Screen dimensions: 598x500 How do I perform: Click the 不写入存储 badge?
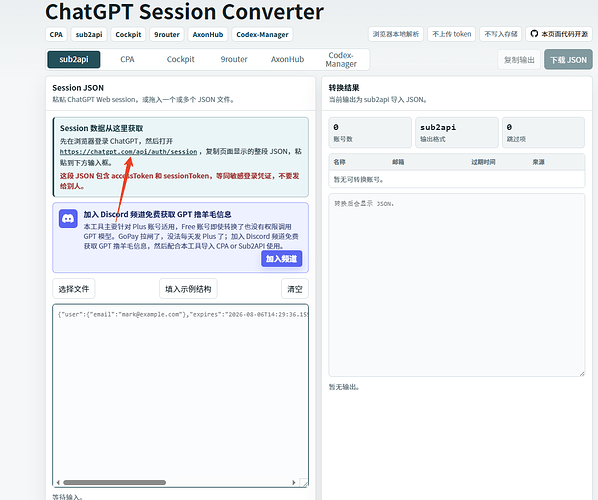[501, 34]
